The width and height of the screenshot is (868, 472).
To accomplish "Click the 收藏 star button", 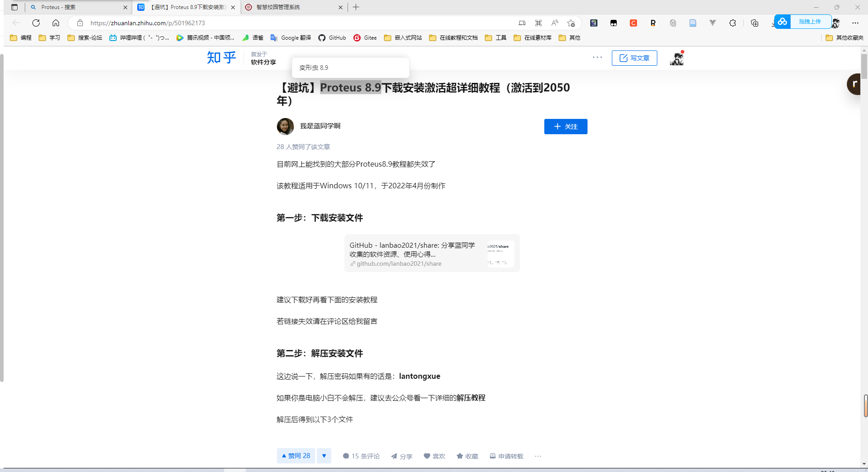I will point(467,456).
